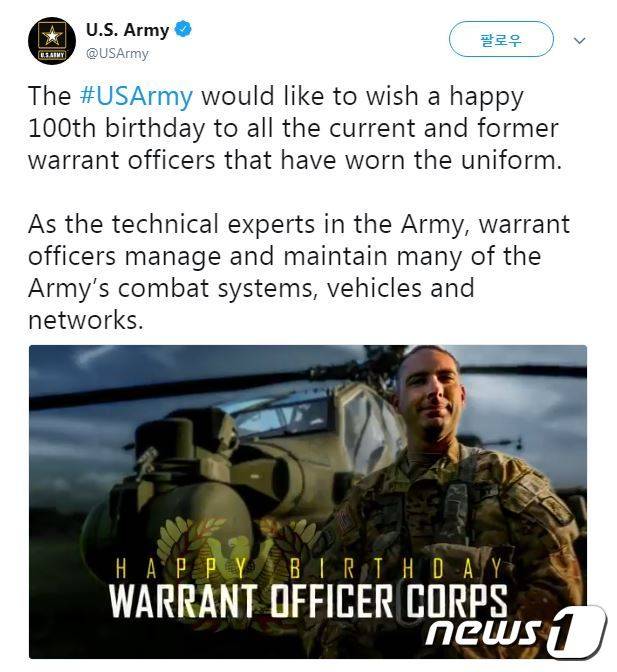Open the U.S. Army profile avatar

coord(52,41)
